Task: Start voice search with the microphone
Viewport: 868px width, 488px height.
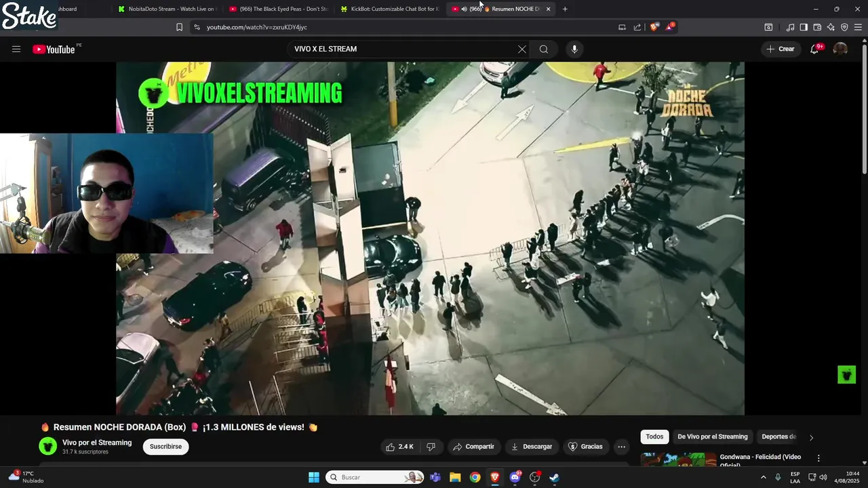Action: click(574, 49)
